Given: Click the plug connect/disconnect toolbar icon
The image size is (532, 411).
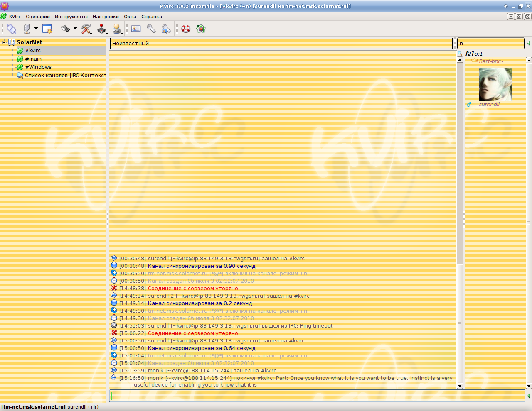Looking at the screenshot, I should pyautogui.click(x=12, y=29).
